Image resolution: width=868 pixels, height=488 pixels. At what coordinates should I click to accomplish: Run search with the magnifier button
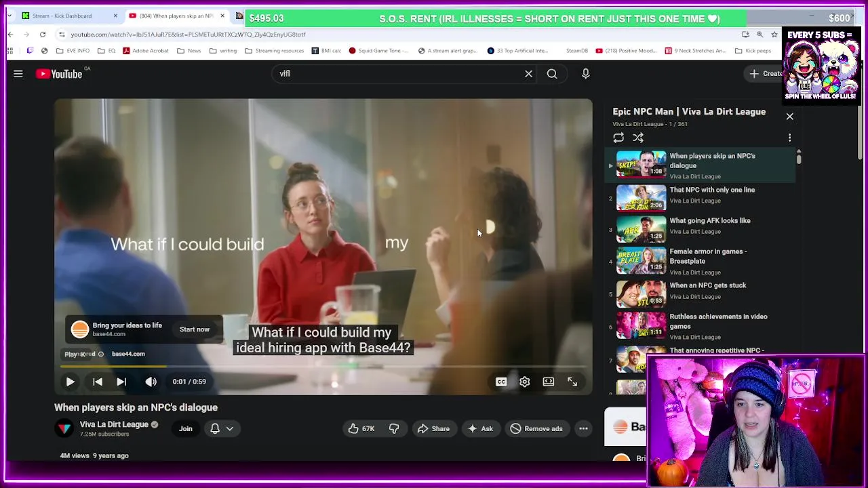552,74
